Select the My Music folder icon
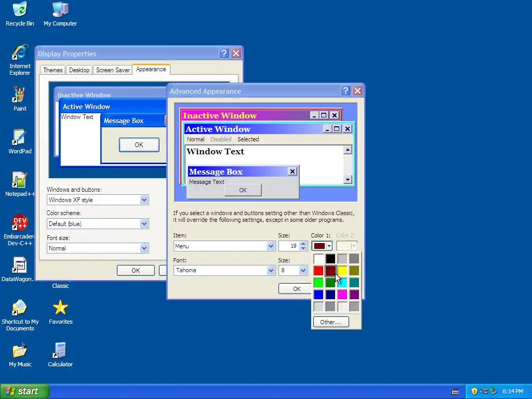This screenshot has height=399, width=532. [x=20, y=355]
